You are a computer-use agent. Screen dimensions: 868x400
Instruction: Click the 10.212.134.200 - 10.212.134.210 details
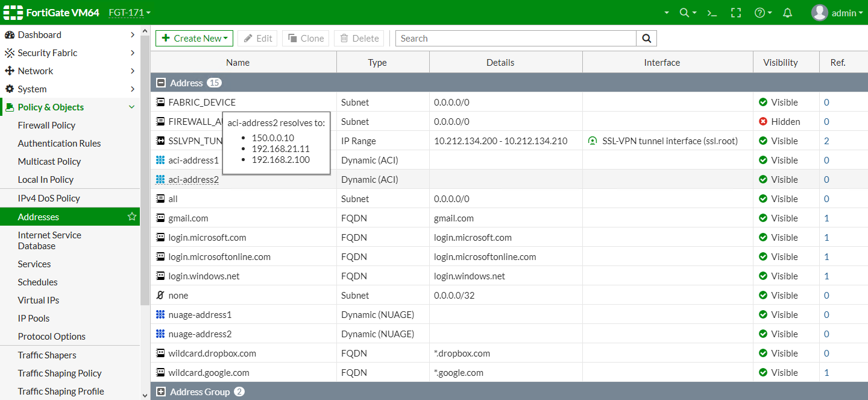pos(501,141)
